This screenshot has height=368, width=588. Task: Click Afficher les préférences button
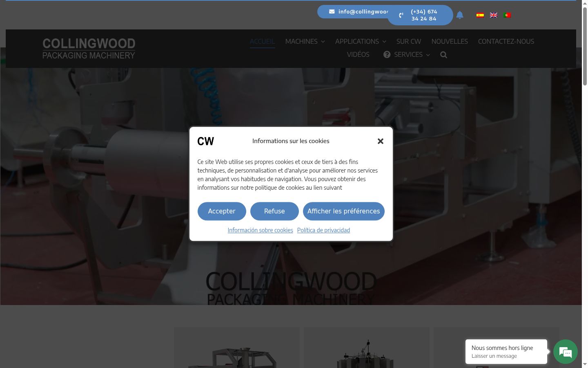343,211
